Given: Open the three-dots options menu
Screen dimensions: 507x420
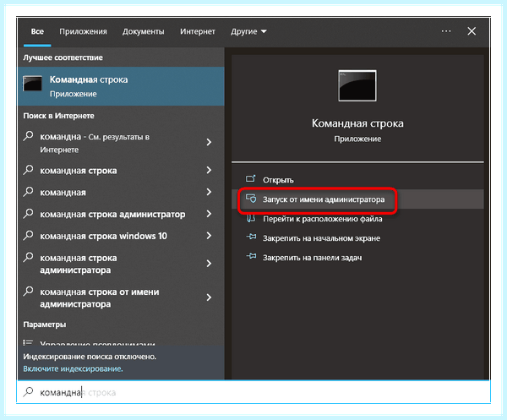Looking at the screenshot, I should tap(446, 31).
